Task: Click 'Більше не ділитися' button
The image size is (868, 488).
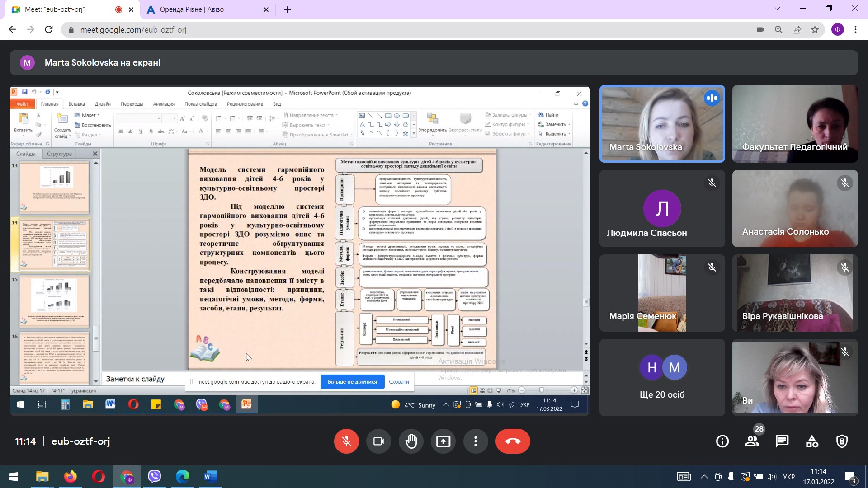Action: coord(352,382)
